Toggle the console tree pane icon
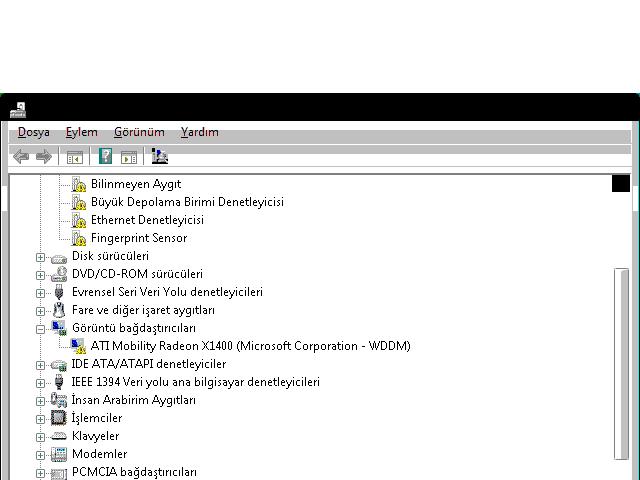 pyautogui.click(x=74, y=157)
